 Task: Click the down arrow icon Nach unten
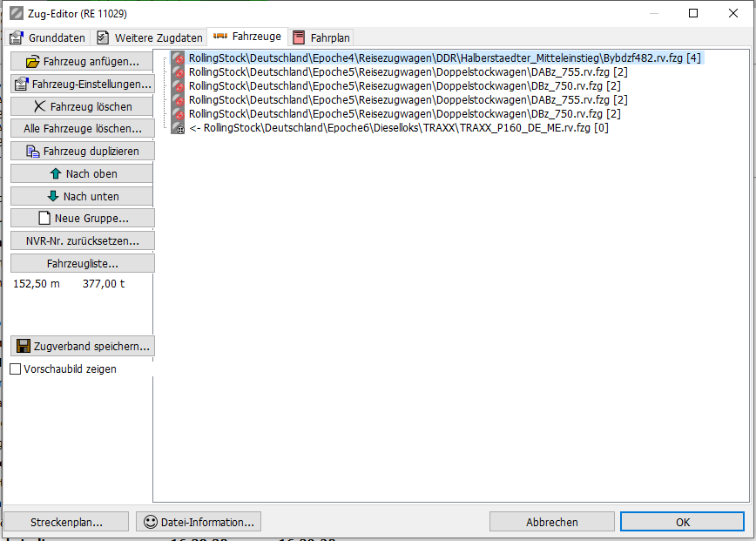[53, 197]
